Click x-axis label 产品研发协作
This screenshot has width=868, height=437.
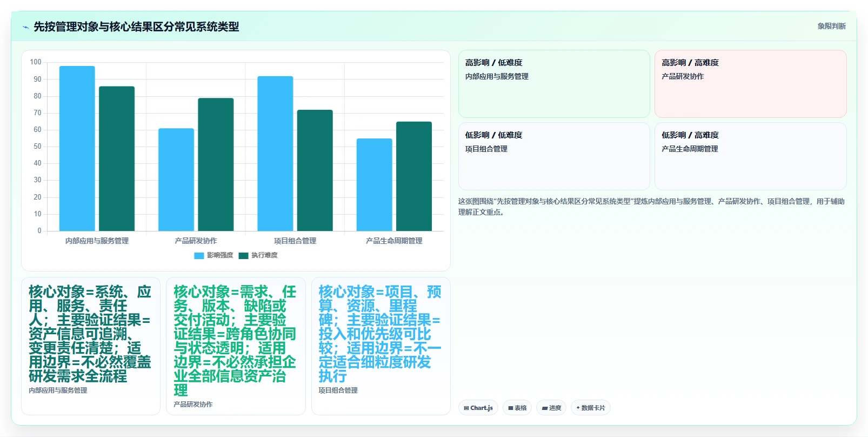[196, 241]
